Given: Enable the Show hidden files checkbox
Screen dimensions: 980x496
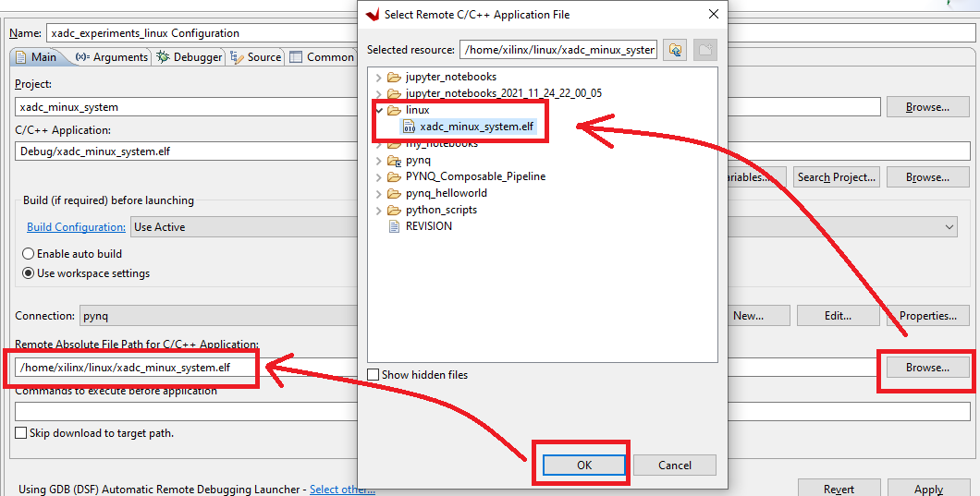Looking at the screenshot, I should 374,375.
